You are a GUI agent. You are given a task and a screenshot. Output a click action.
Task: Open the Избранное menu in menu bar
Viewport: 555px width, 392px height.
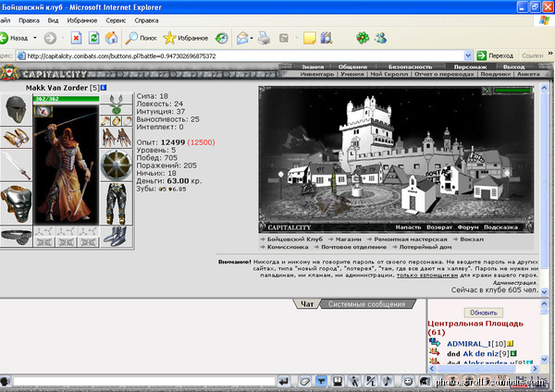pyautogui.click(x=82, y=20)
